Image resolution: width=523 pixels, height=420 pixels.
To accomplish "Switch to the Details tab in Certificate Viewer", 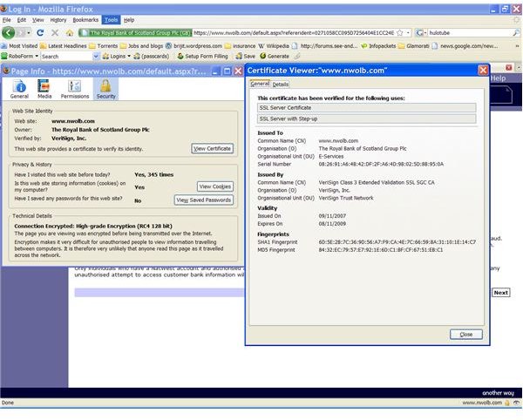I will 280,85.
